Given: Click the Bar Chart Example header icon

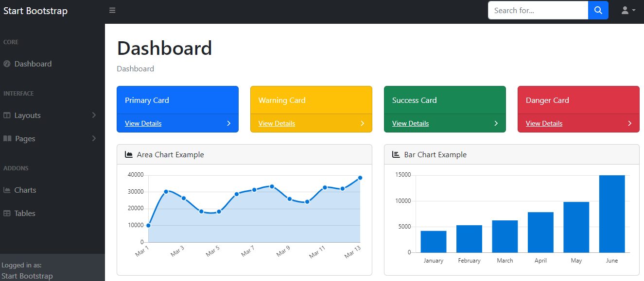Looking at the screenshot, I should [x=396, y=155].
